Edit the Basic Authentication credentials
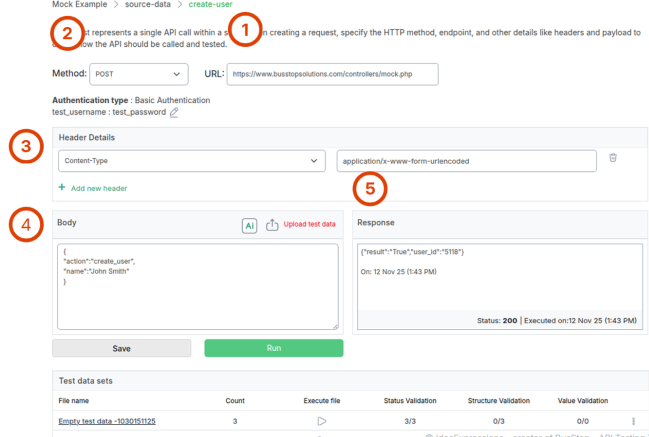649x437 pixels. 174,113
